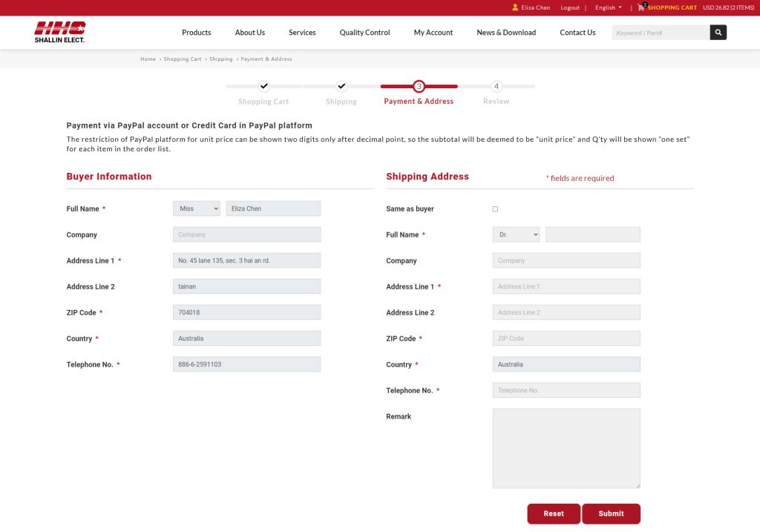Click the shipping Address Line 1 field

(x=566, y=286)
